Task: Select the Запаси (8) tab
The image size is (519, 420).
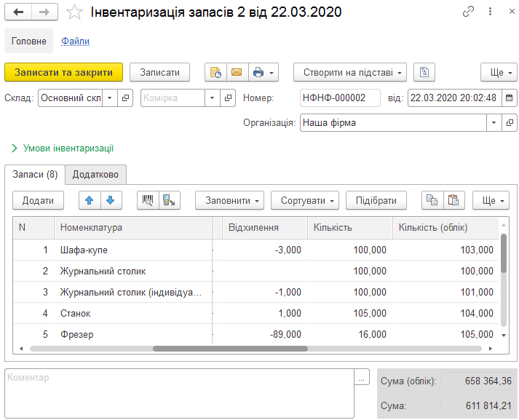Action: coord(35,175)
